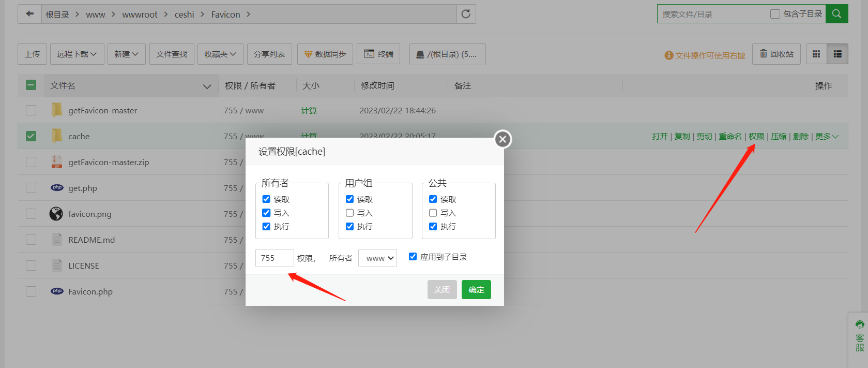Click the 压缩 link for cache
The height and width of the screenshot is (368, 868).
[779, 136]
